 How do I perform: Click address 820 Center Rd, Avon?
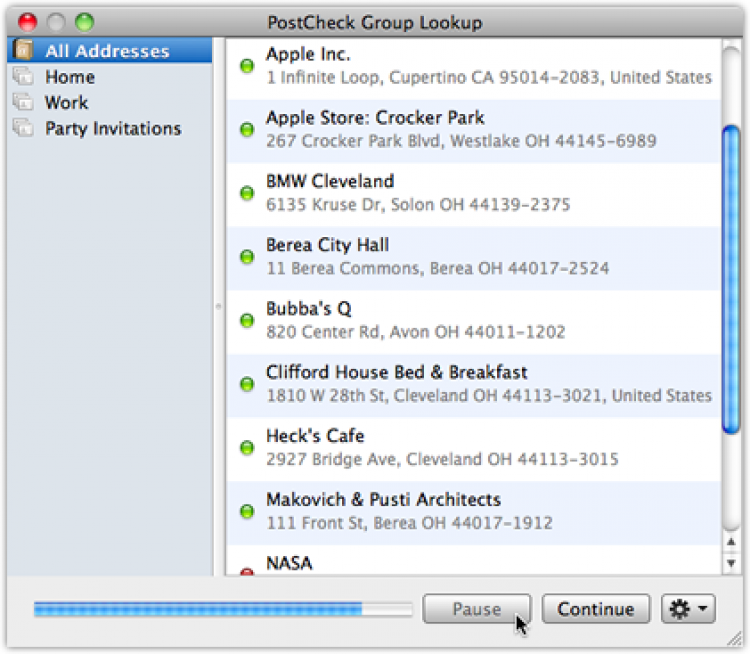tap(416, 332)
